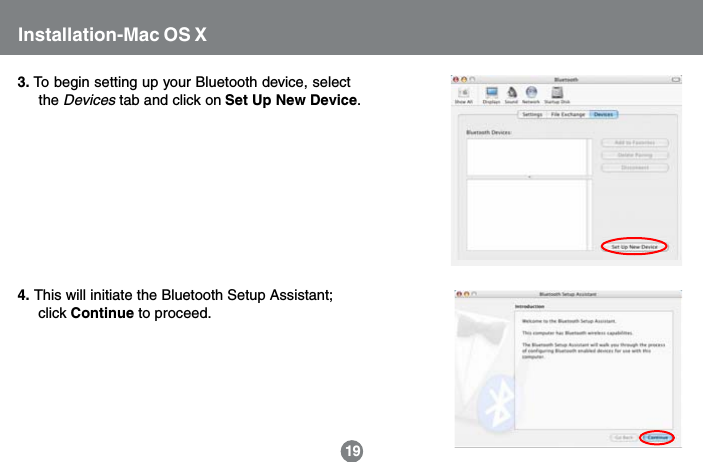Click the split-pane handle between device lists
This screenshot has height=462, width=703.
tap(529, 177)
